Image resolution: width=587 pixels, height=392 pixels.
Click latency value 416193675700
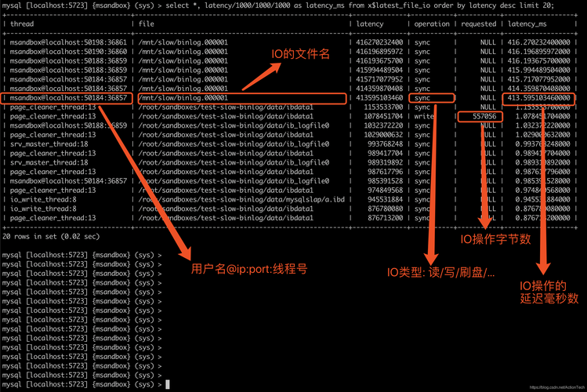tap(379, 60)
